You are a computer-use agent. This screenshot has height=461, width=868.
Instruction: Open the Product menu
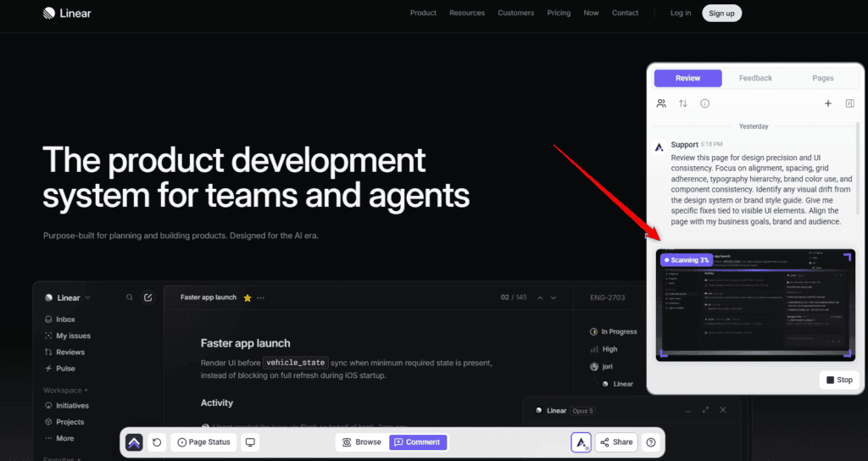423,13
